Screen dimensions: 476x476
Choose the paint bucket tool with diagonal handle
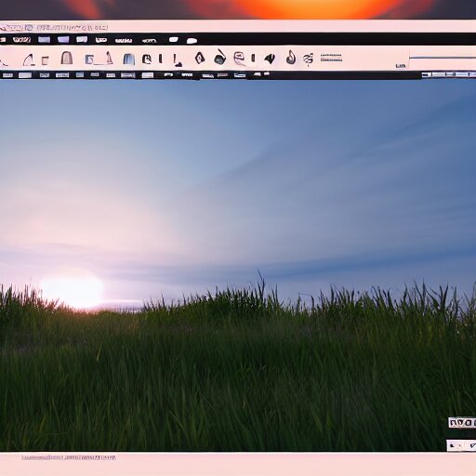tap(219, 57)
